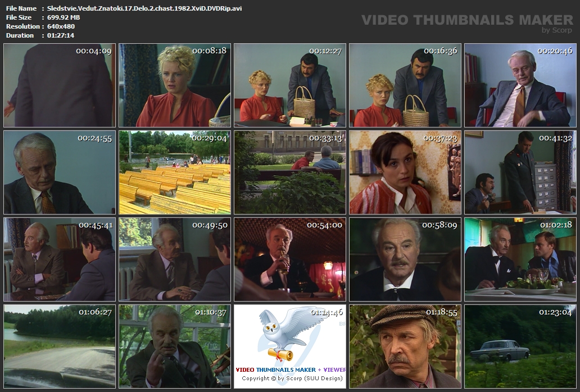Open the yellow benches thumbnail at 00:29:04
This screenshot has width=580, height=392.
[x=174, y=172]
